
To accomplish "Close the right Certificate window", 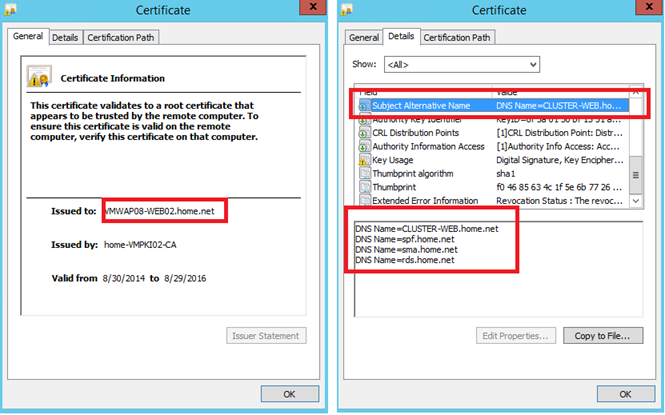I will [x=649, y=7].
